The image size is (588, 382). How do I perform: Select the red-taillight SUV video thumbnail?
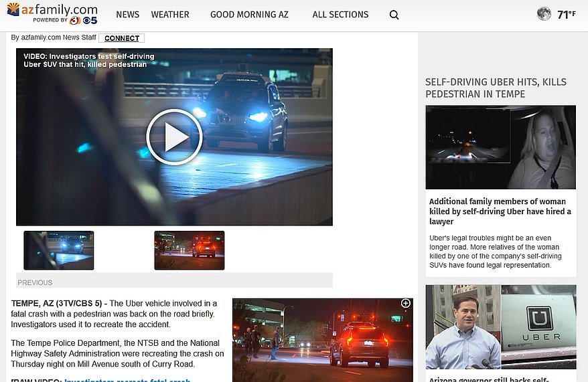(190, 250)
